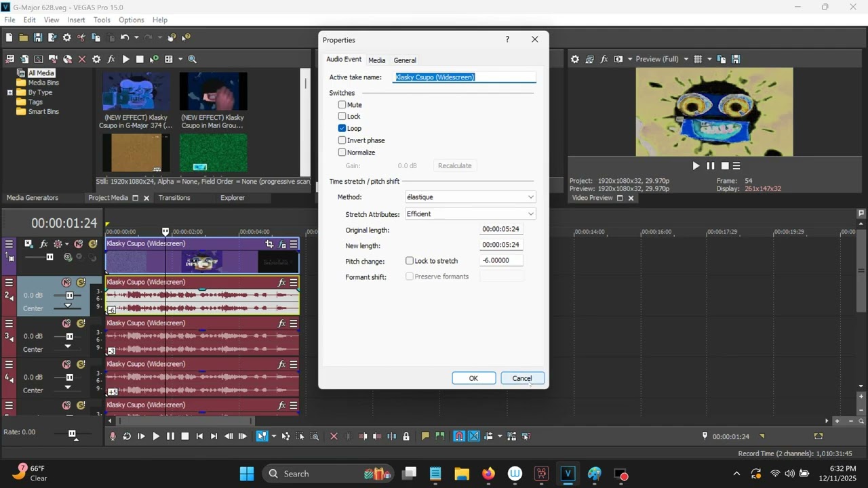
Task: Adjust the track 2 volume slider
Action: click(x=69, y=296)
